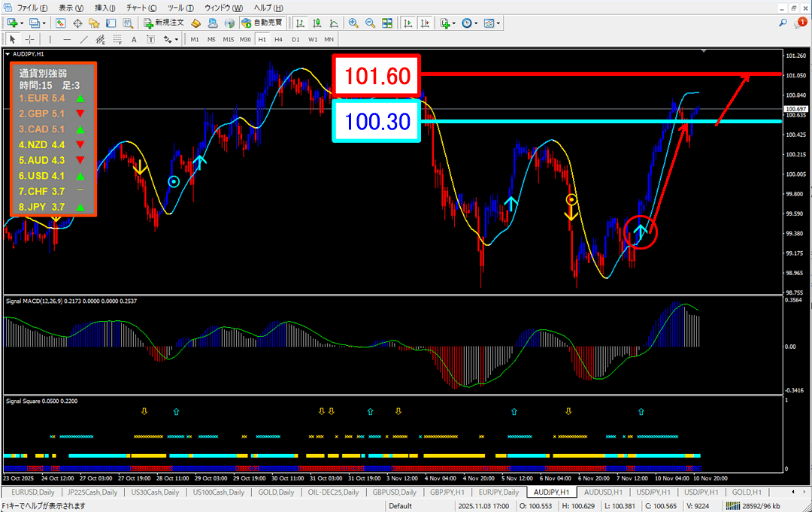Select the M15 timeframe button

(x=228, y=39)
